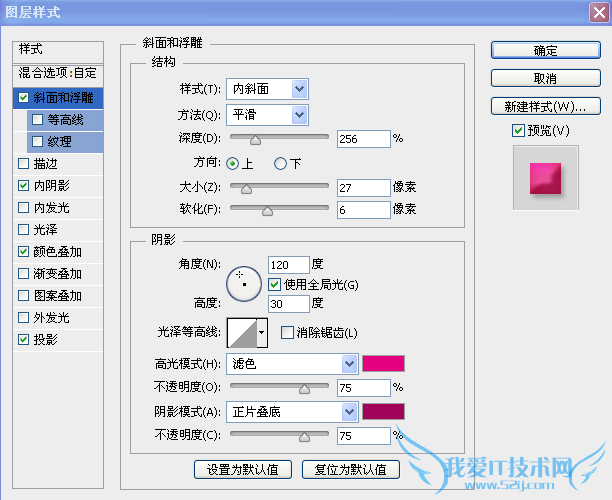Select the 内阴影 effect label
Screen dimensions: 612x500
pyautogui.click(x=52, y=185)
